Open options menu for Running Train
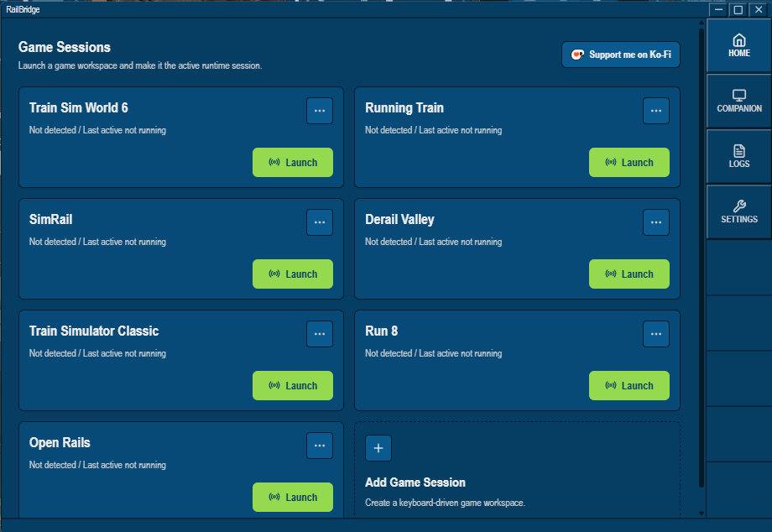Image resolution: width=772 pixels, height=532 pixels. 656,111
